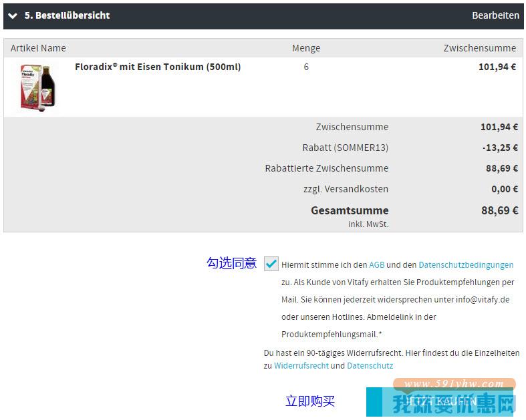Click the discount amount -13,25 €
Screen dimensions: 526x420
point(500,148)
